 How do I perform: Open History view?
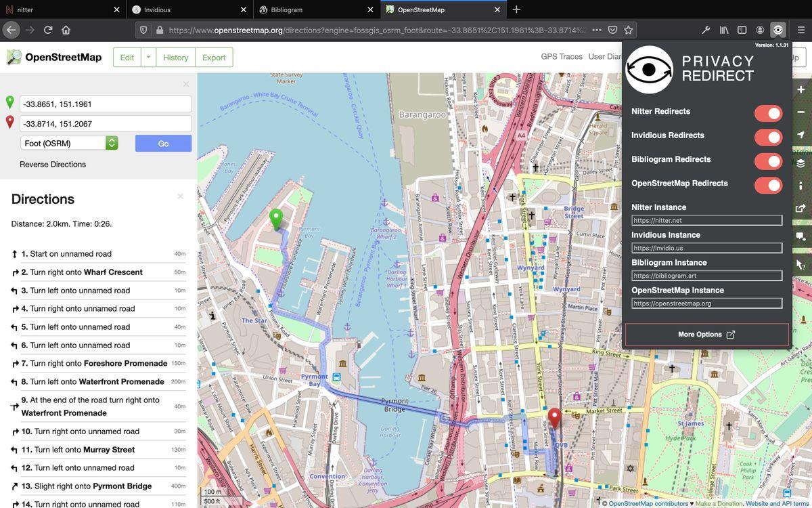pyautogui.click(x=175, y=57)
